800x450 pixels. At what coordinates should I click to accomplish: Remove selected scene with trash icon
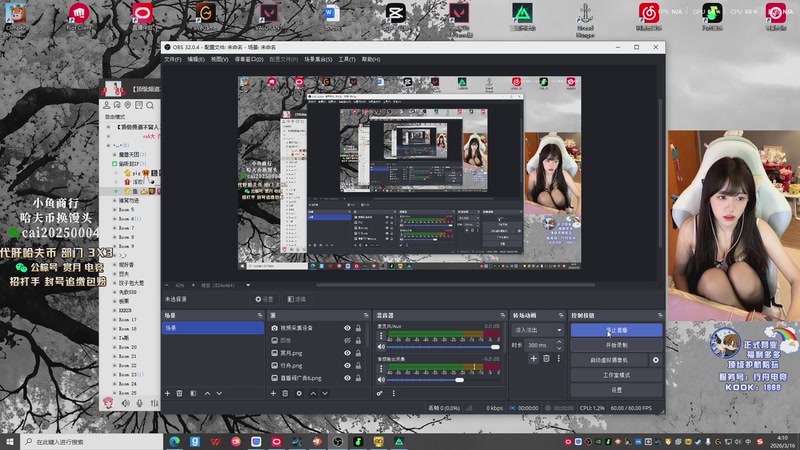click(x=180, y=394)
